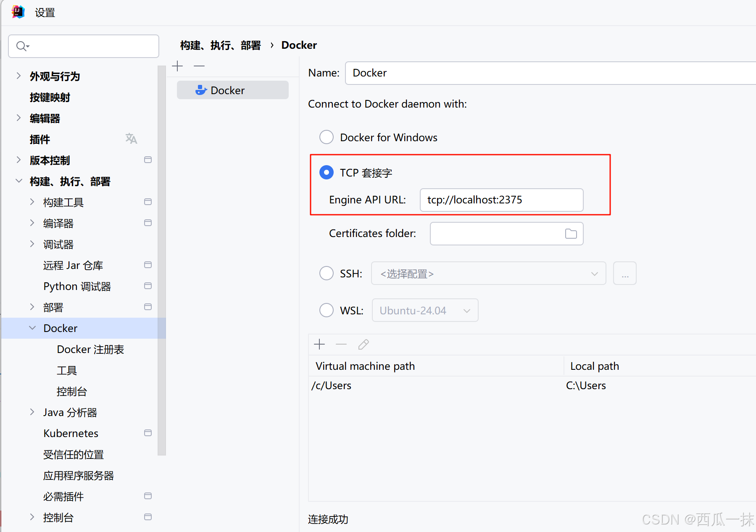Screen dimensions: 756x532
Task: Click the remove Docker connection minus icon
Action: point(199,66)
